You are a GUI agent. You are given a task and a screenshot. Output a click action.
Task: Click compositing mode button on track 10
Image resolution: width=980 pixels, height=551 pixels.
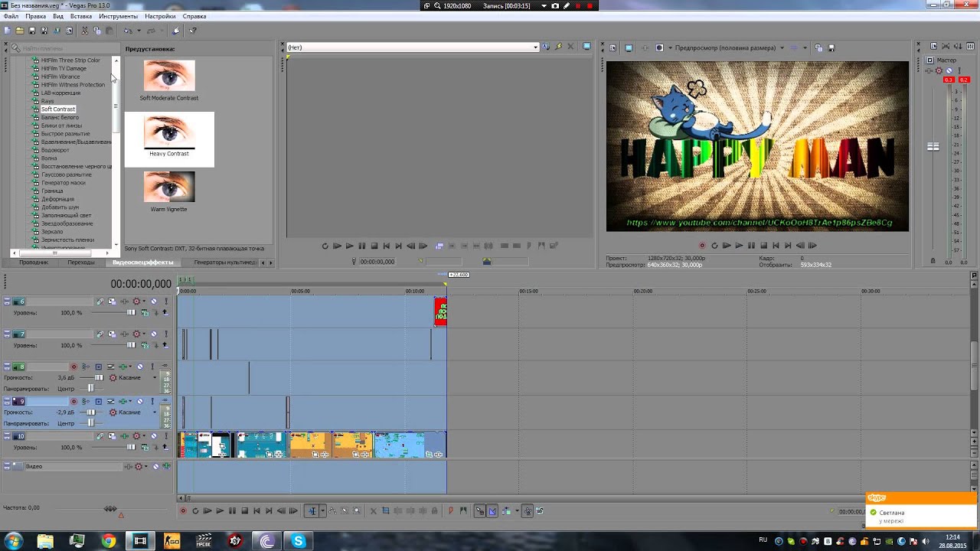tap(145, 447)
